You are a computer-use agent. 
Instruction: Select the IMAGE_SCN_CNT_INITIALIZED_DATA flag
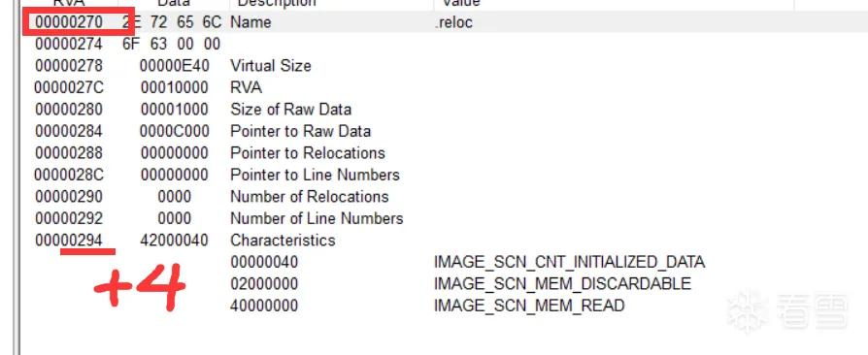click(569, 262)
